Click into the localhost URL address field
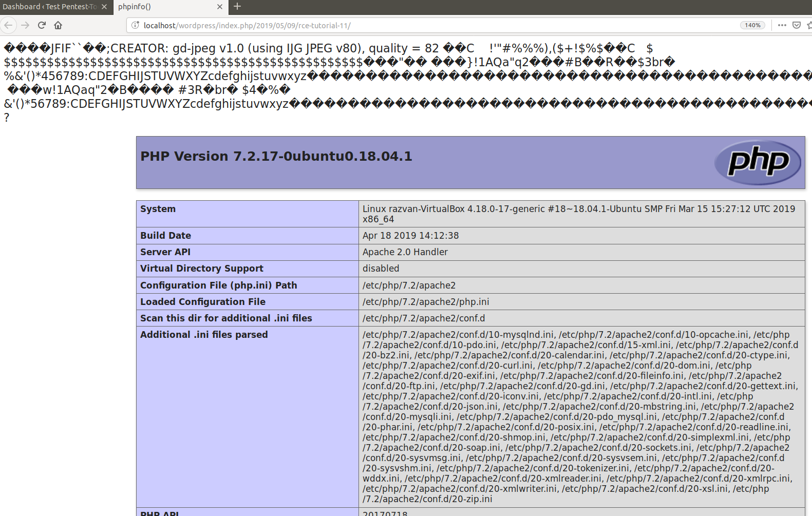 coord(411,25)
